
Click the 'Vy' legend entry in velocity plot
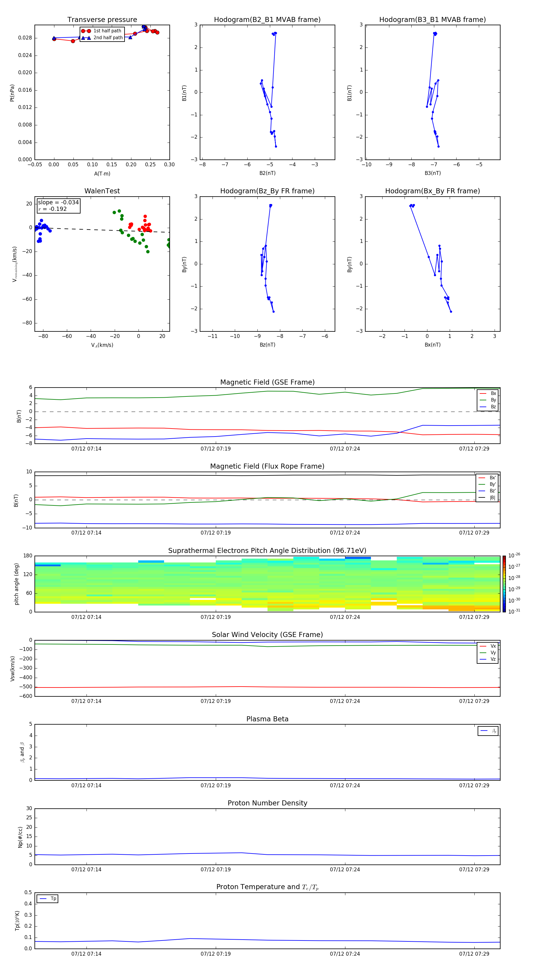(488, 652)
